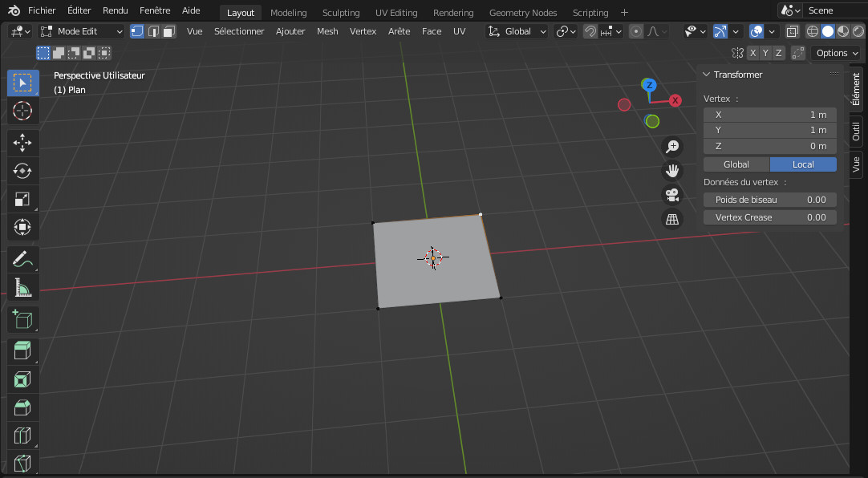The image size is (868, 478).
Task: Click the X vertex coordinate field
Action: [x=770, y=115]
